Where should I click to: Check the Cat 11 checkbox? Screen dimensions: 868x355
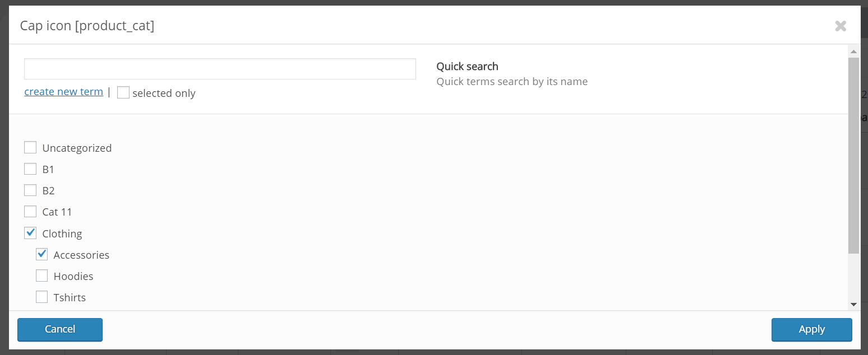point(30,212)
